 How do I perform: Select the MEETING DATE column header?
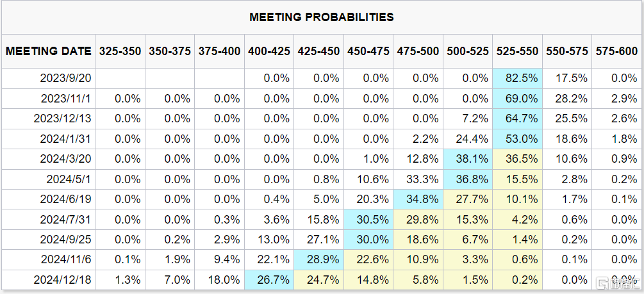pos(48,52)
